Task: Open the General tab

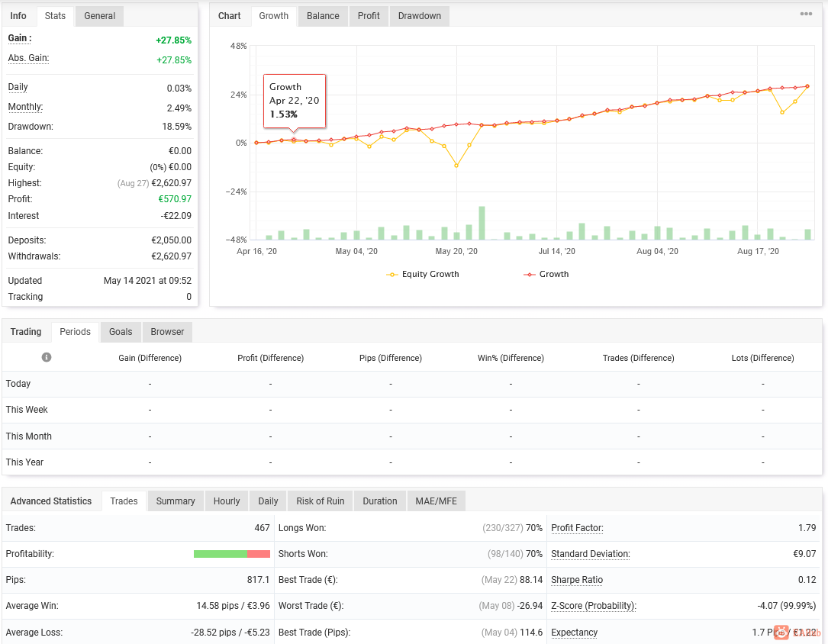Action: [99, 16]
